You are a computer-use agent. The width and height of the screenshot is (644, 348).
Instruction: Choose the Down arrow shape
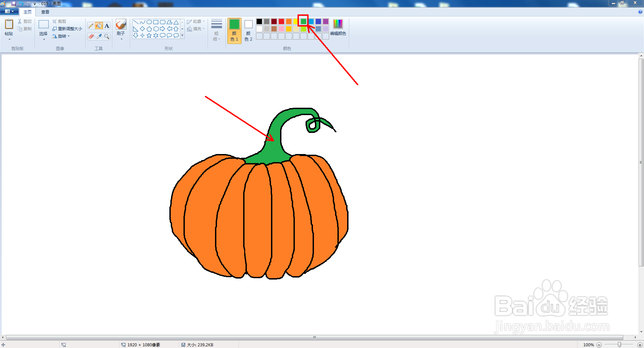pyautogui.click(x=136, y=35)
